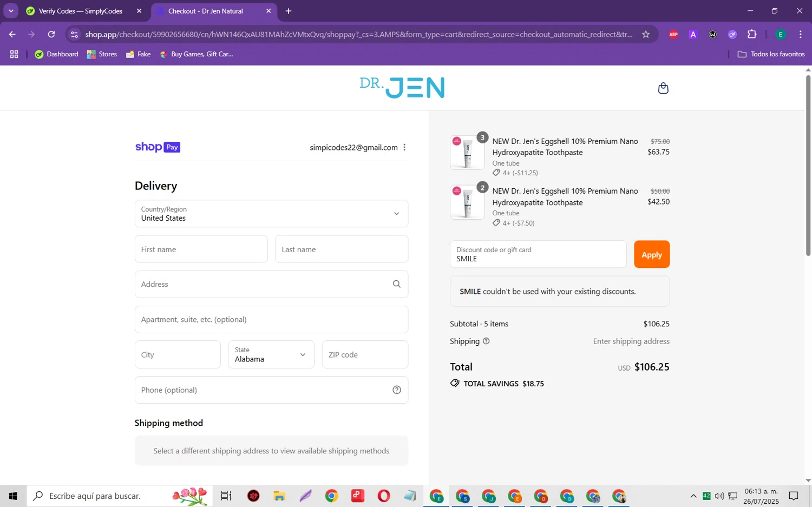This screenshot has width=812, height=507.
Task: View site information in address bar
Action: (75, 34)
